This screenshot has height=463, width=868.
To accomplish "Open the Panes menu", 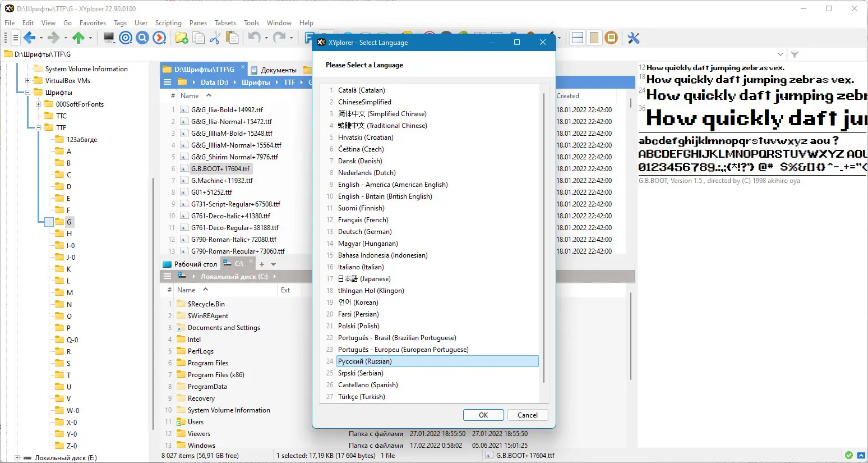I will click(x=198, y=23).
